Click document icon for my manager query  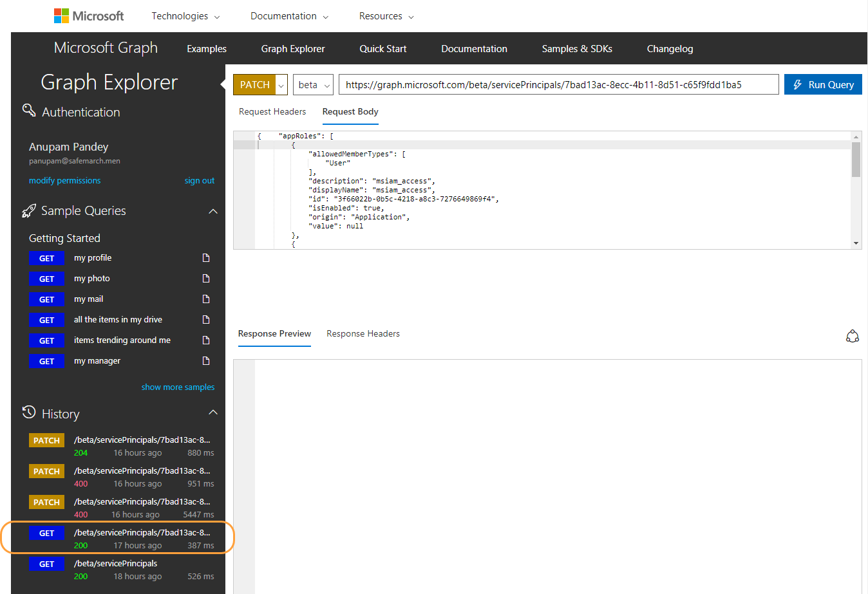(206, 361)
